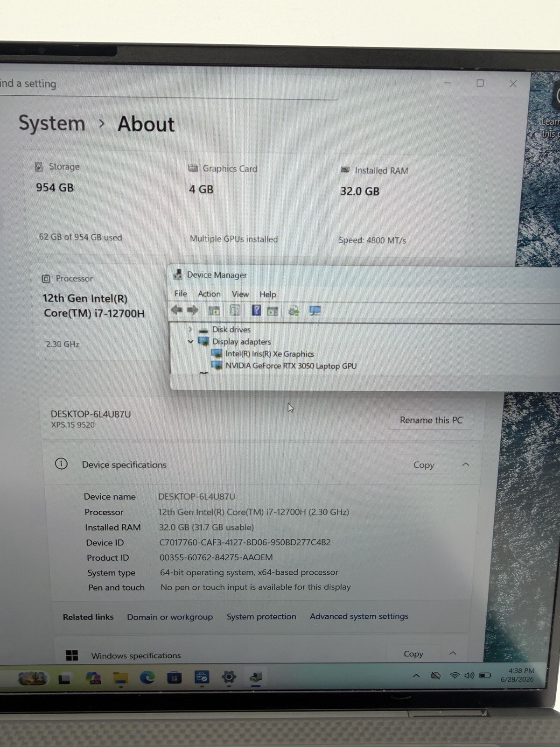Open the View menu in Device Manager

coord(240,294)
